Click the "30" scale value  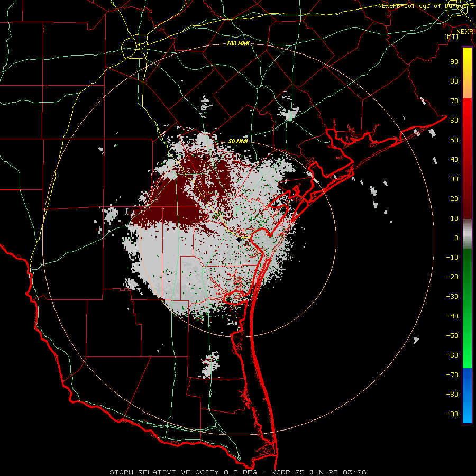tap(454, 179)
